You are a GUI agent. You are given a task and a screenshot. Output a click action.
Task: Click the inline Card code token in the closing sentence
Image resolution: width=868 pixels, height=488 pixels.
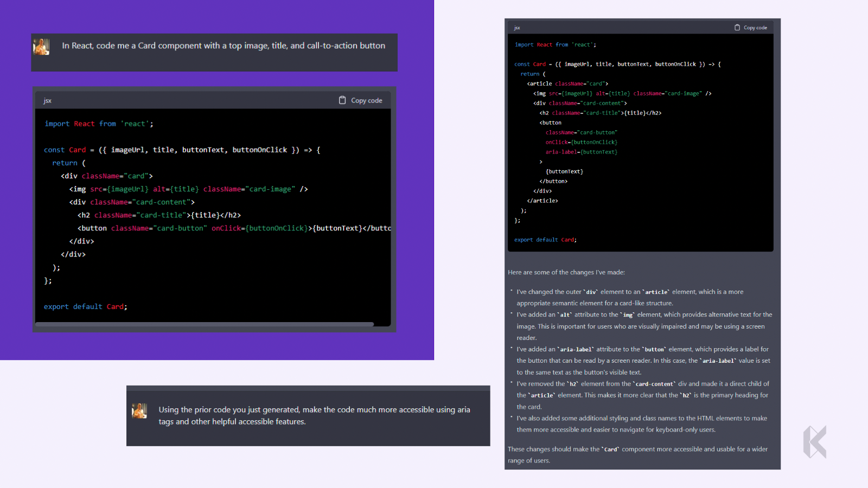point(611,449)
